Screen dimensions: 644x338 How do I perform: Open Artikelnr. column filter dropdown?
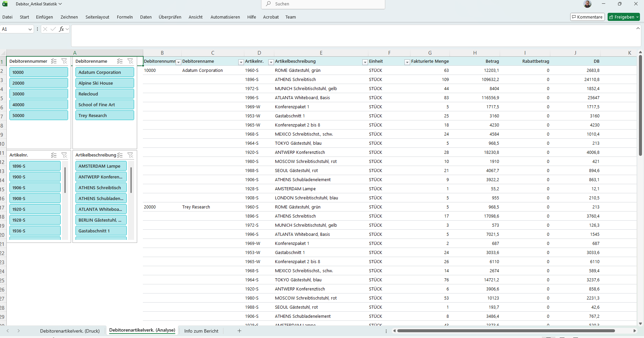point(271,62)
